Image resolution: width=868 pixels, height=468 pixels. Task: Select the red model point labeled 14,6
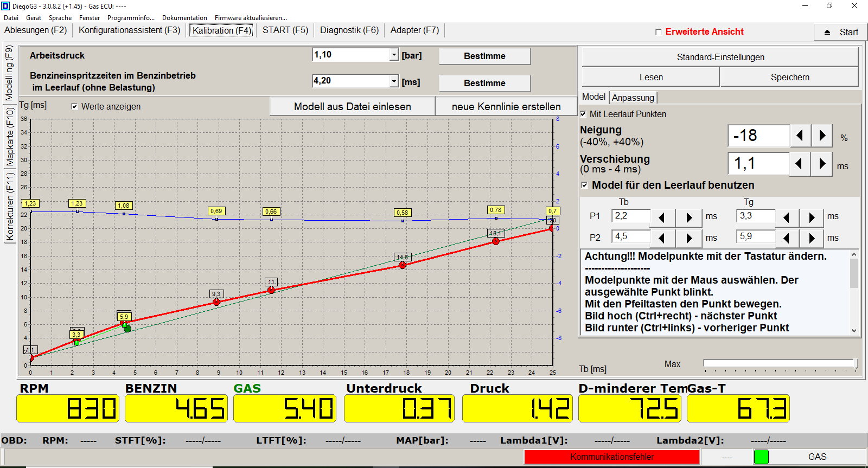point(403,265)
